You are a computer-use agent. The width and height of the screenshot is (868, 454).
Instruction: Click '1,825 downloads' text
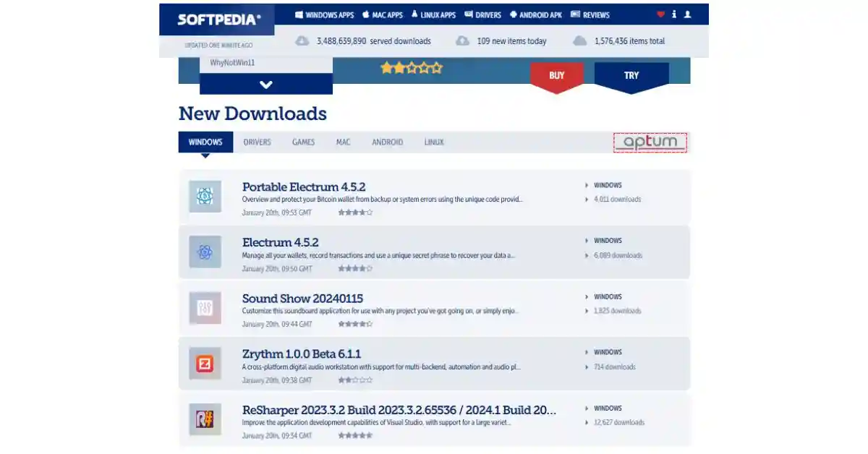[617, 311]
